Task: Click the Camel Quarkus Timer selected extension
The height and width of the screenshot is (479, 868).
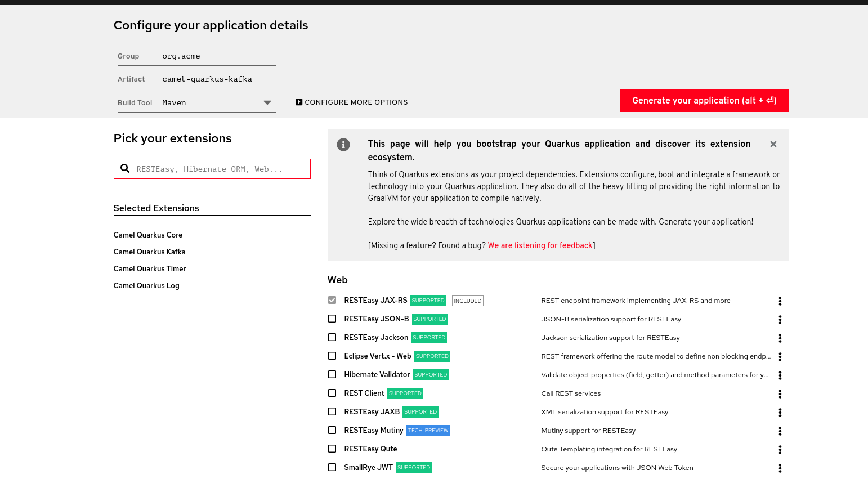Action: (150, 269)
